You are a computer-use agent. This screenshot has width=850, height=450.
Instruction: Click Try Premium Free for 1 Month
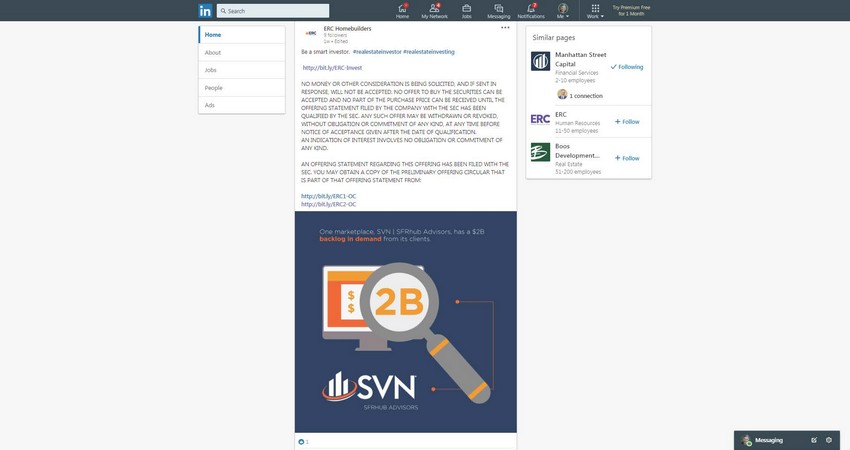tap(631, 10)
